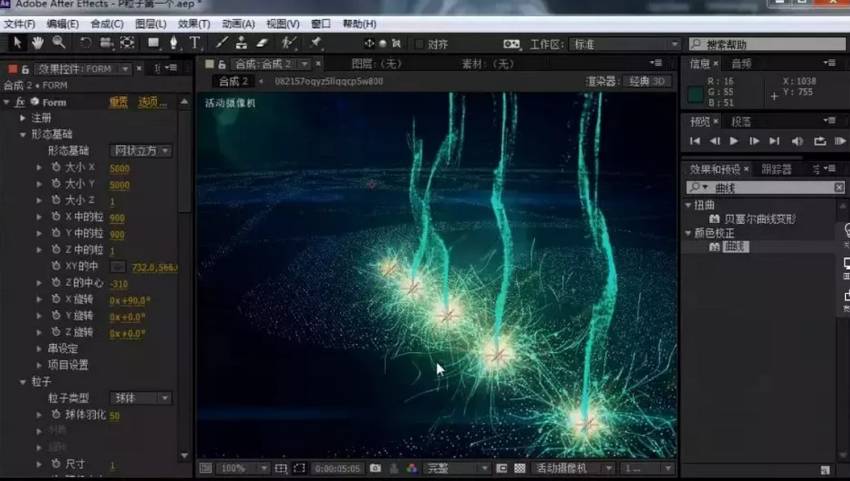
Task: Select the Hand tool in the toolbar
Action: coord(37,43)
